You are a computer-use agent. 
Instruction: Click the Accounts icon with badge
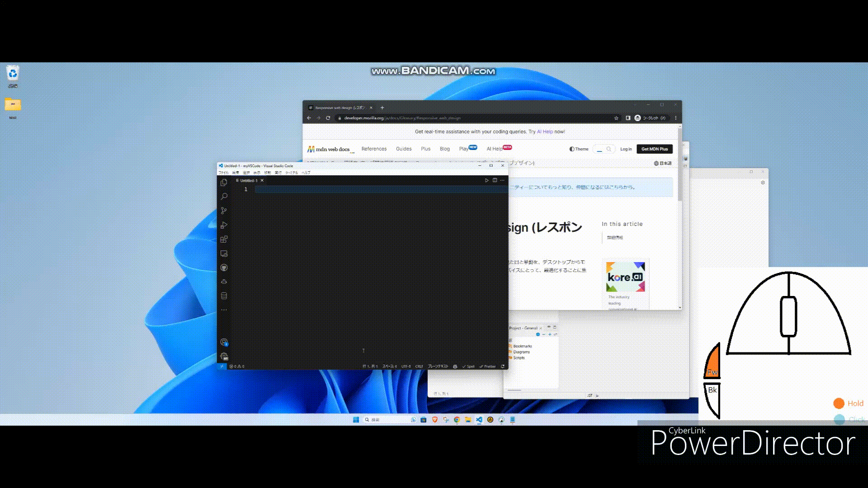[224, 342]
